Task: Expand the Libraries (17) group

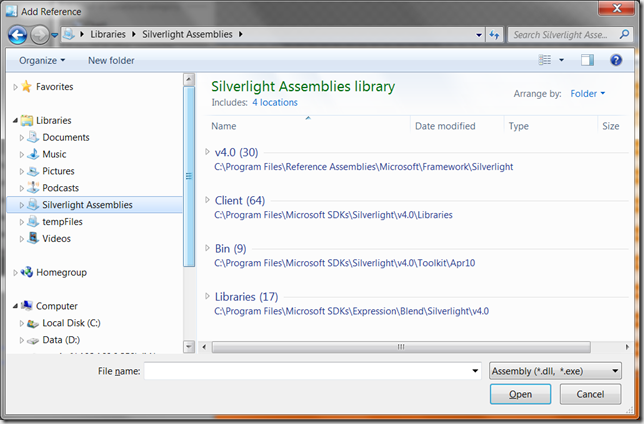Action: pyautogui.click(x=207, y=296)
